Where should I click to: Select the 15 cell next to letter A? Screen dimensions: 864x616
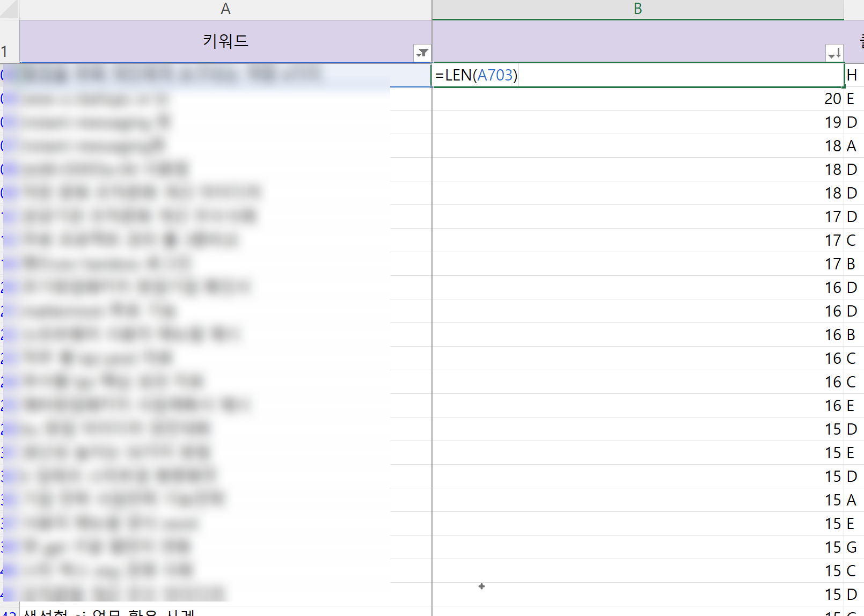(x=638, y=500)
